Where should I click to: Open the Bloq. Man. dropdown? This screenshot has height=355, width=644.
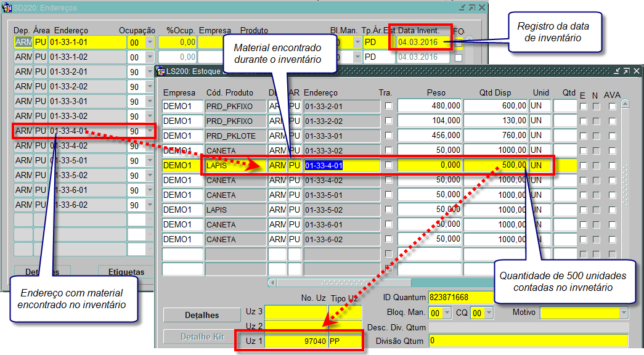[447, 313]
